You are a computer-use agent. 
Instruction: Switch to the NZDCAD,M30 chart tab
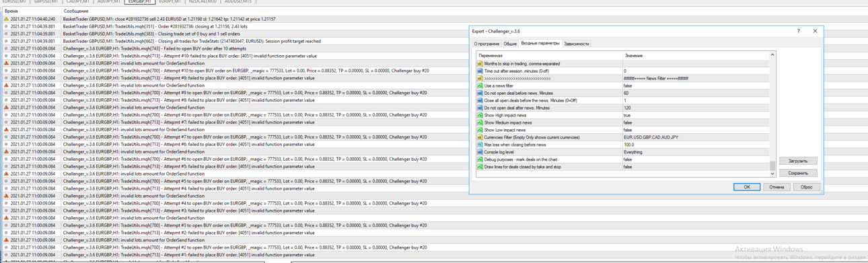coord(203,2)
